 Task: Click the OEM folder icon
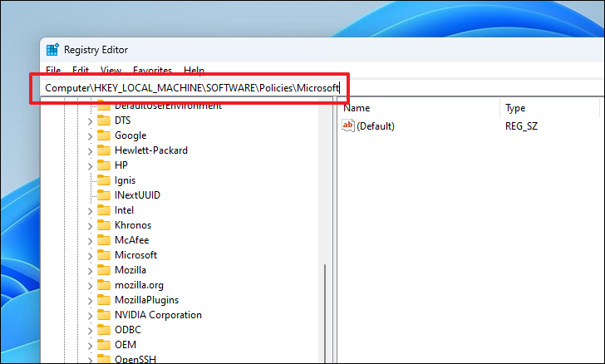click(x=103, y=345)
